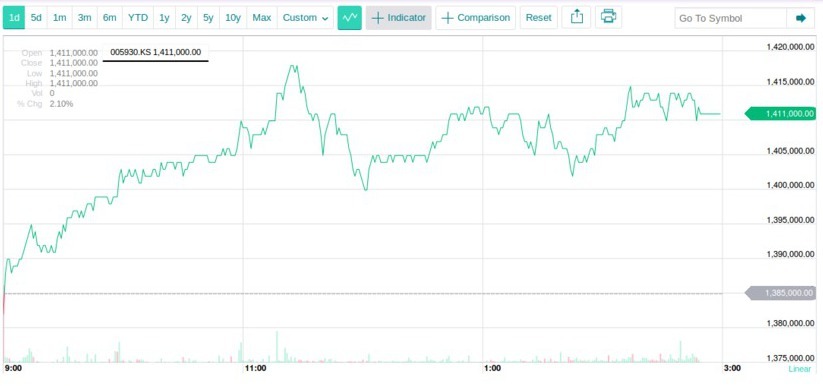This screenshot has height=386, width=823.
Task: Click the 1,420,000.00 axis label
Action: pos(790,47)
